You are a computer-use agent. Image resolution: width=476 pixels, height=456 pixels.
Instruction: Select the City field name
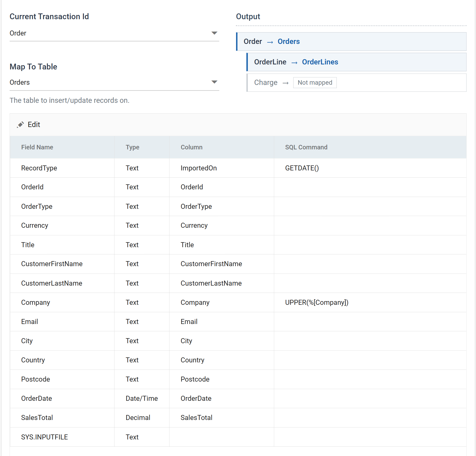[27, 341]
